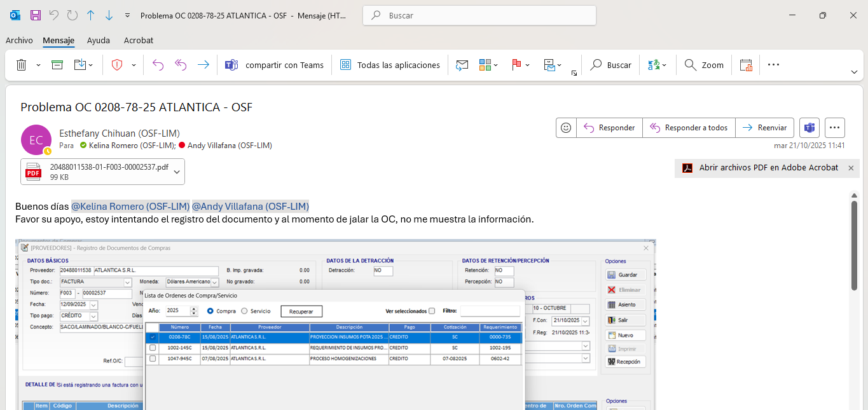Screen dimensions: 868x410
Task: Open Todas las aplicaciones grid icon
Action: (x=345, y=65)
